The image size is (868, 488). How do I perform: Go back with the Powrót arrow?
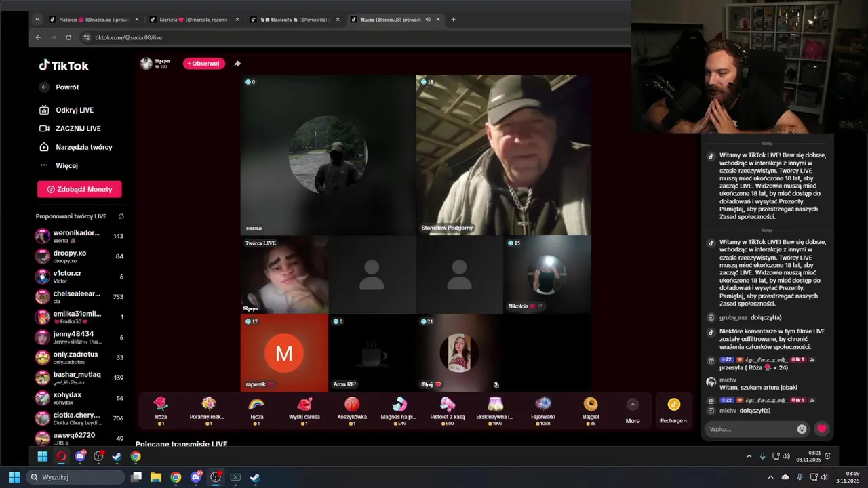click(x=44, y=87)
